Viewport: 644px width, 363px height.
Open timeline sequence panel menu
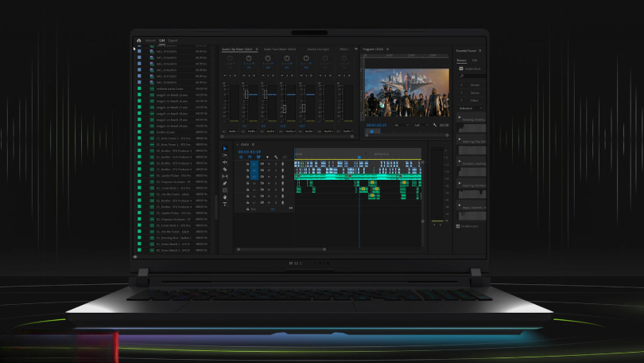[253, 144]
